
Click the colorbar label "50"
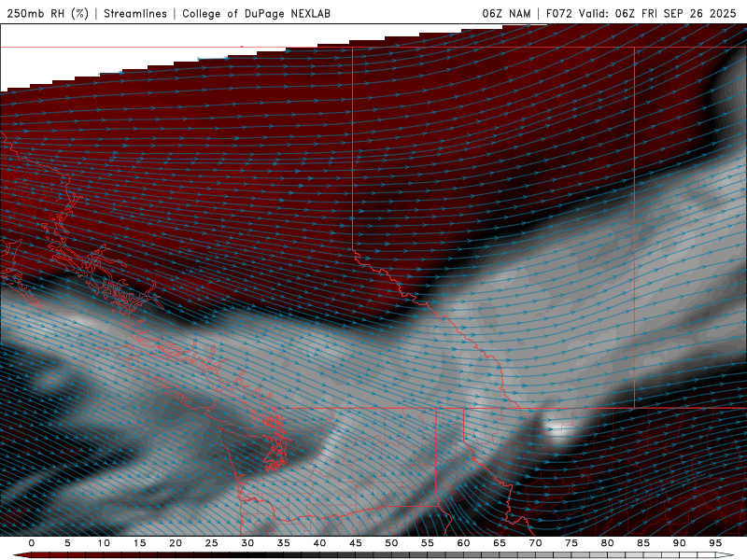pyautogui.click(x=391, y=543)
